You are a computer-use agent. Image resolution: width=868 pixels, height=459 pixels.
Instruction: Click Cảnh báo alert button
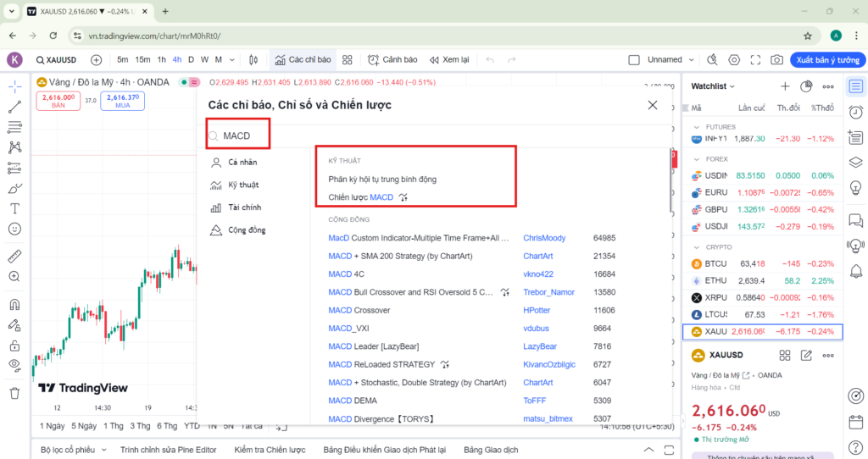[x=392, y=60]
